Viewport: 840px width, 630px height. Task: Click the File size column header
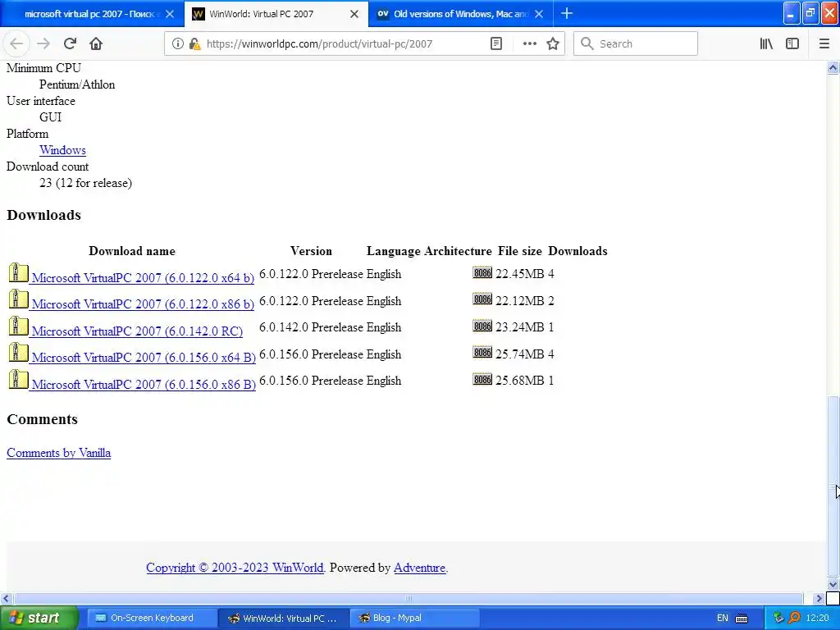pyautogui.click(x=519, y=251)
